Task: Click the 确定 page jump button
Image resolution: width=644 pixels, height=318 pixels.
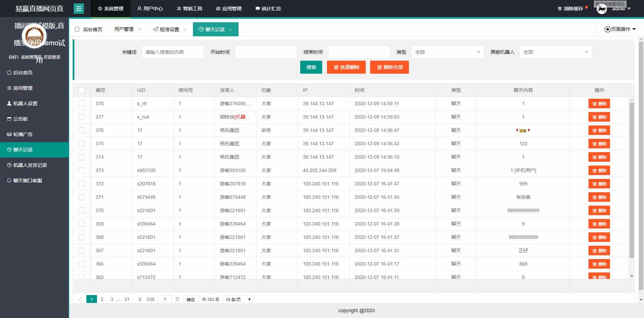Action: 191,299
